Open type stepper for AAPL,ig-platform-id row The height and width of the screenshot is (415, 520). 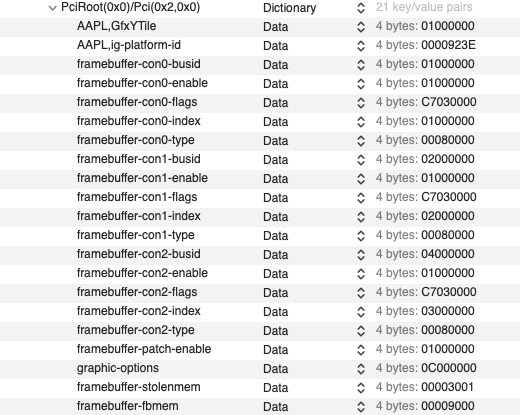pyautogui.click(x=361, y=46)
